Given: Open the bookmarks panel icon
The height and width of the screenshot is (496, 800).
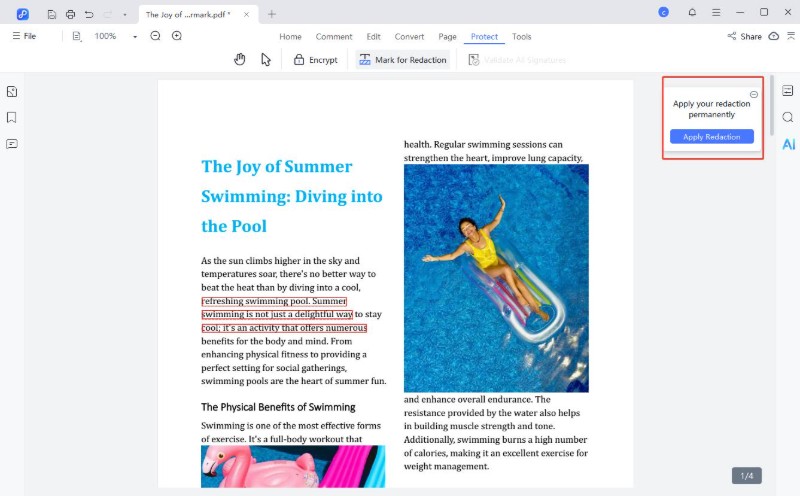Looking at the screenshot, I should tap(12, 118).
